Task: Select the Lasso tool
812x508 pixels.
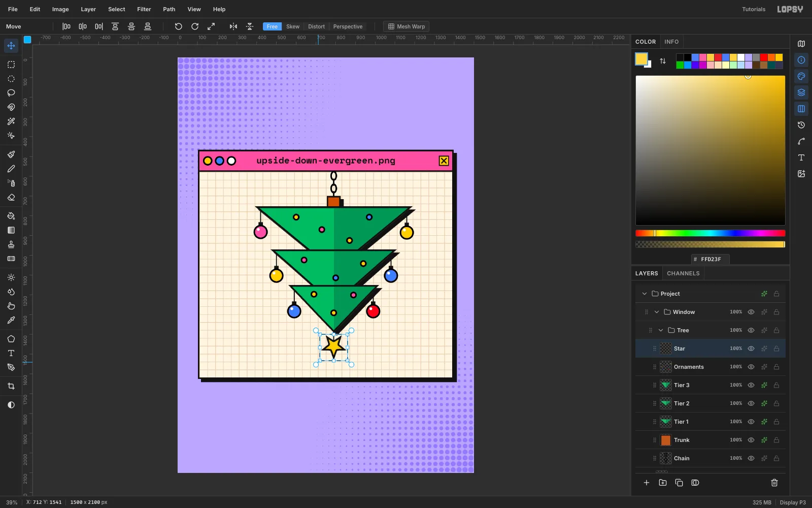Action: tap(11, 93)
